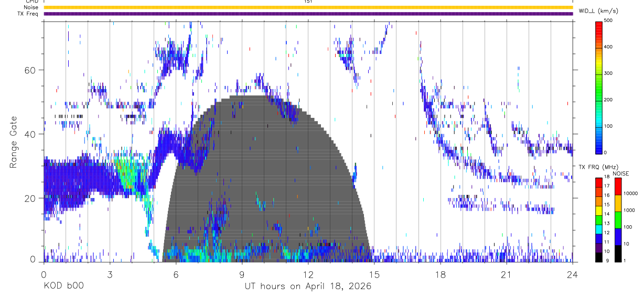Click the 24 tick label on the UT hours axis
This screenshot has height=297, width=644.
573,274
